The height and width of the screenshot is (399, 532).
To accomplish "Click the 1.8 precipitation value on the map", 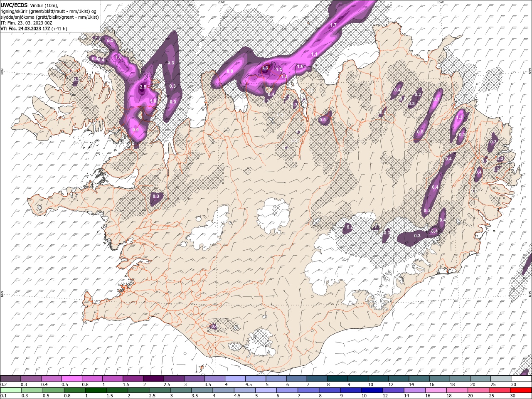I will click(x=118, y=57).
